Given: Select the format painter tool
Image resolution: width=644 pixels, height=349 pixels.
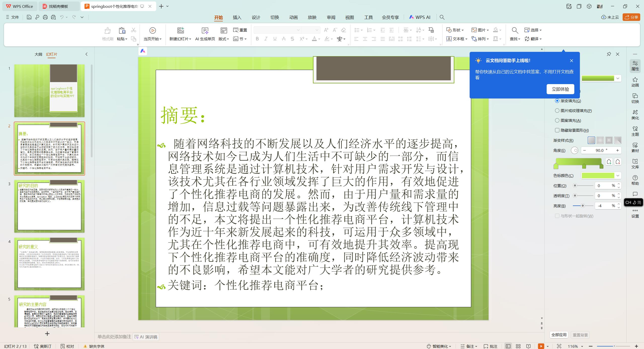Looking at the screenshot, I should tap(107, 34).
